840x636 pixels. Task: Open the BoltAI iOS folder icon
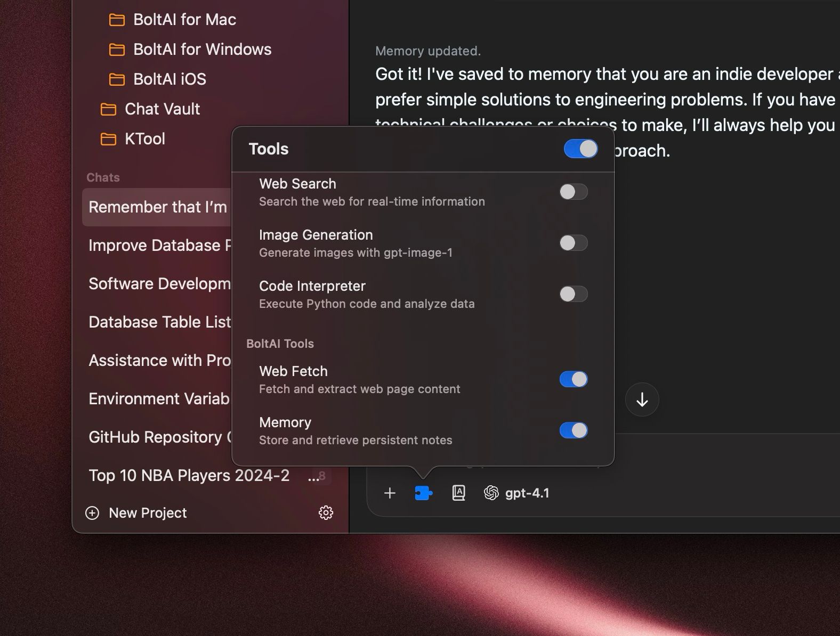coord(117,79)
